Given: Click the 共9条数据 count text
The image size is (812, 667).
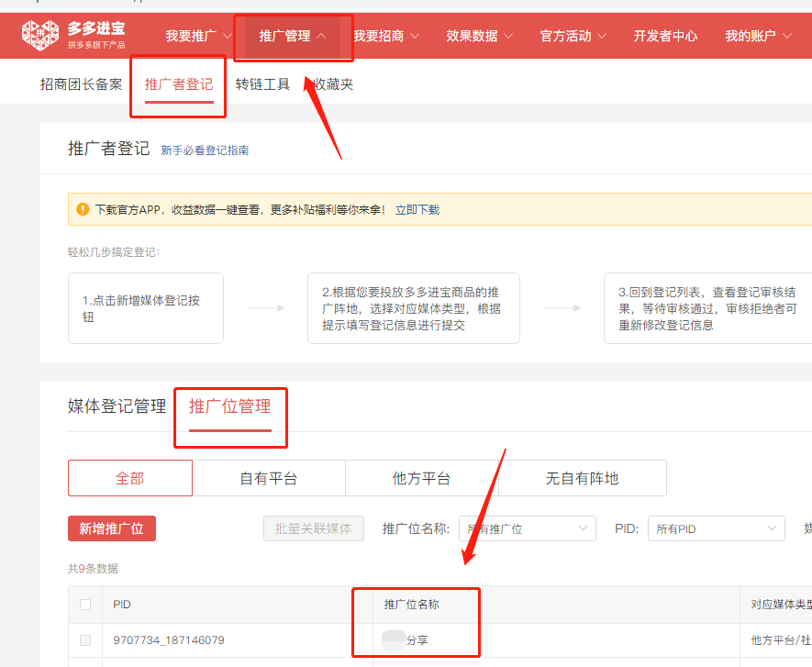Looking at the screenshot, I should (x=94, y=569).
